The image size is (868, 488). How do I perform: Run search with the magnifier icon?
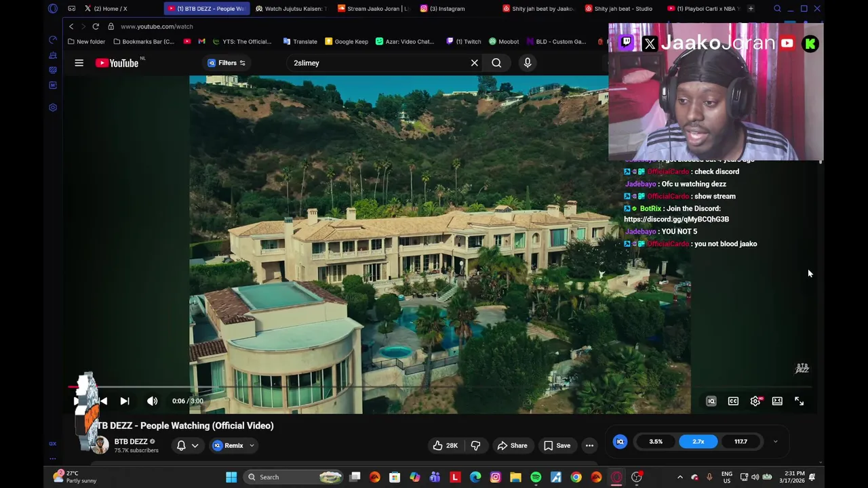click(x=496, y=63)
